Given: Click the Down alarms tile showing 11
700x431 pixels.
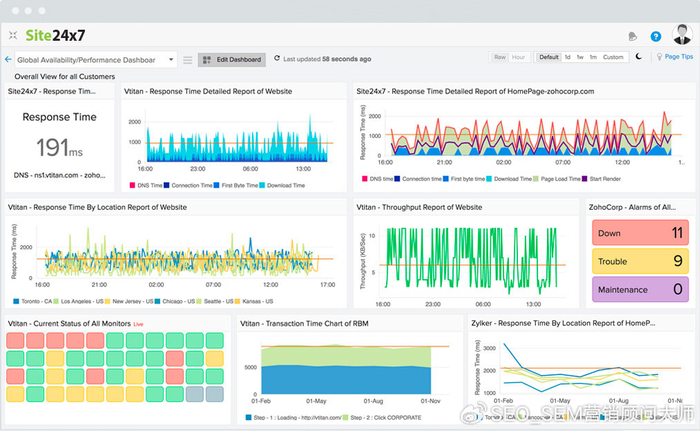Looking at the screenshot, I should (640, 233).
